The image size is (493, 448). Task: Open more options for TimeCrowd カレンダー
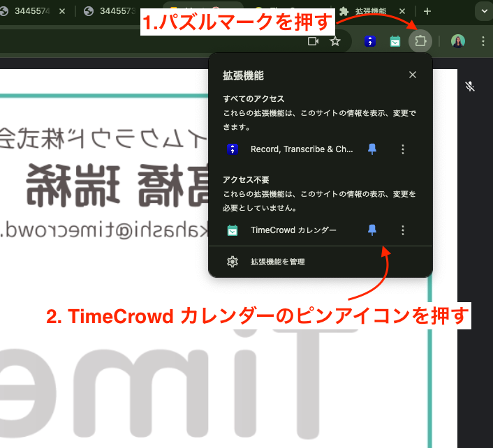click(403, 230)
